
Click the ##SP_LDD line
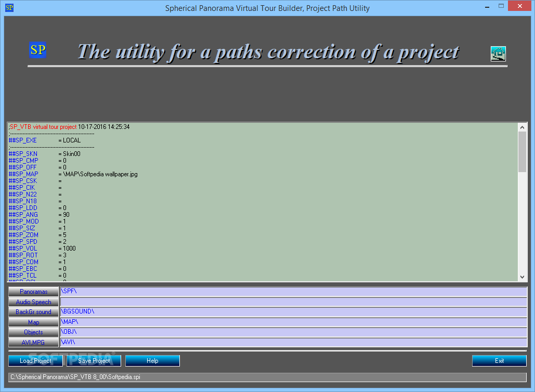pos(37,208)
